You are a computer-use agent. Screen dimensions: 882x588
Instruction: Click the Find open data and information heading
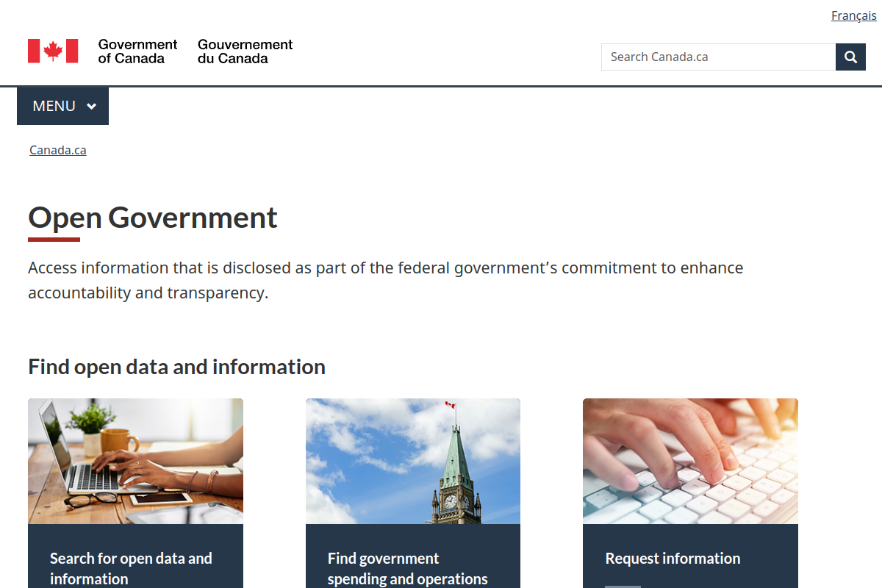[176, 366]
